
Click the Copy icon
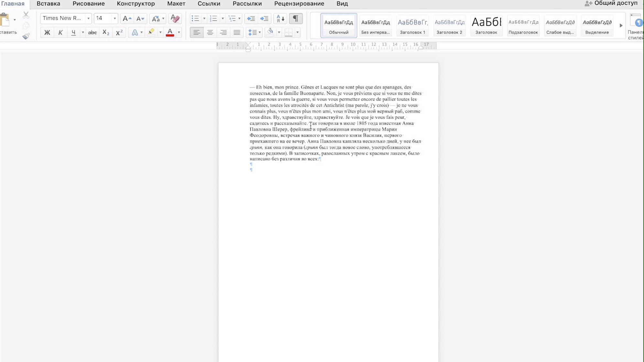coord(26,25)
